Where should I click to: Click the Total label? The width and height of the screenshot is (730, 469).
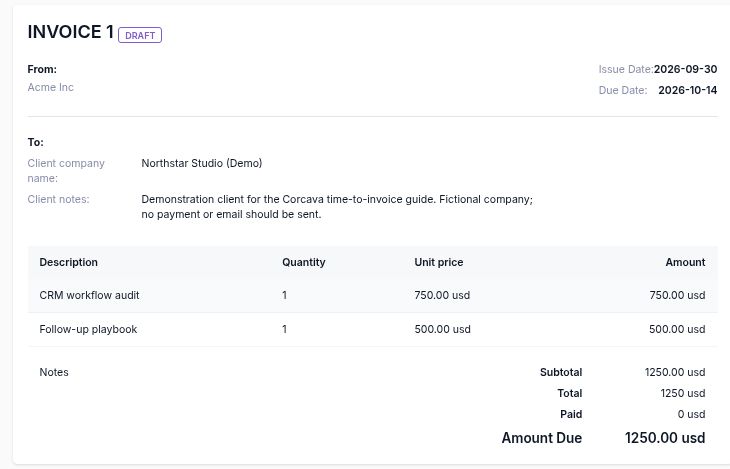coord(570,393)
